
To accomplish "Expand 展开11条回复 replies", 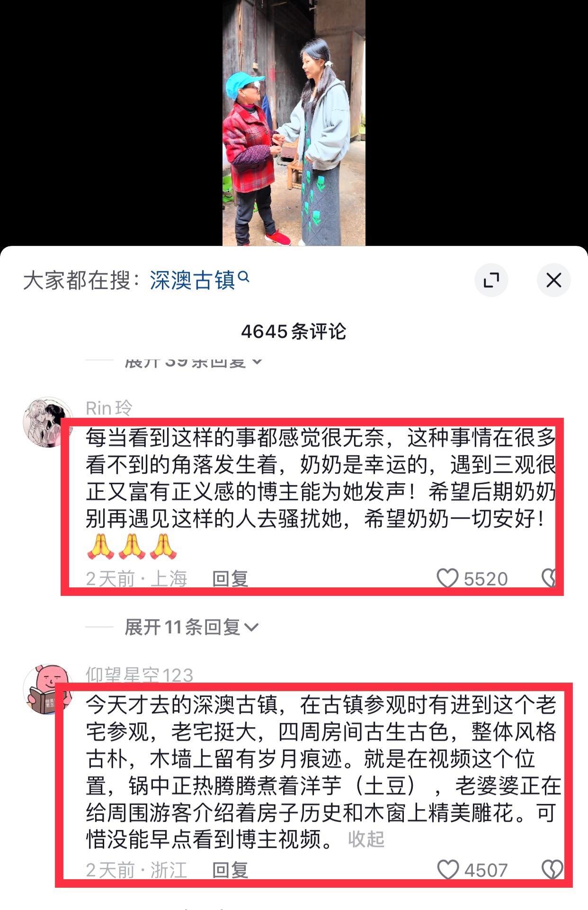I will [x=191, y=627].
